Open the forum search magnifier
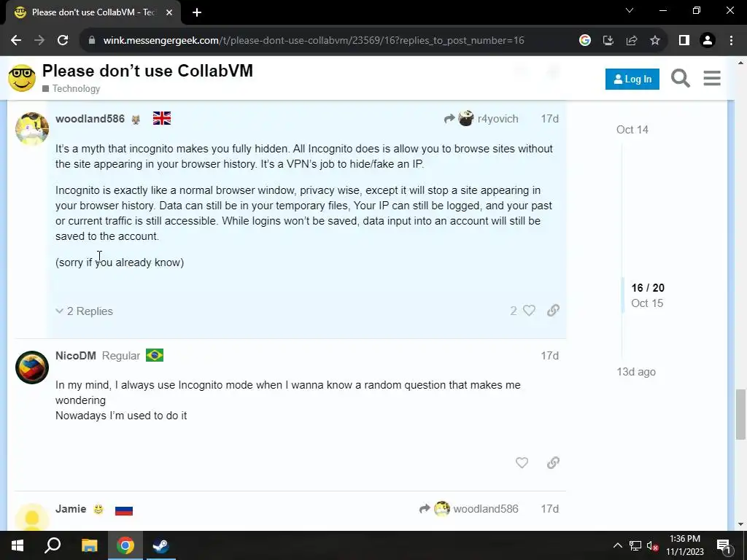 pyautogui.click(x=681, y=78)
